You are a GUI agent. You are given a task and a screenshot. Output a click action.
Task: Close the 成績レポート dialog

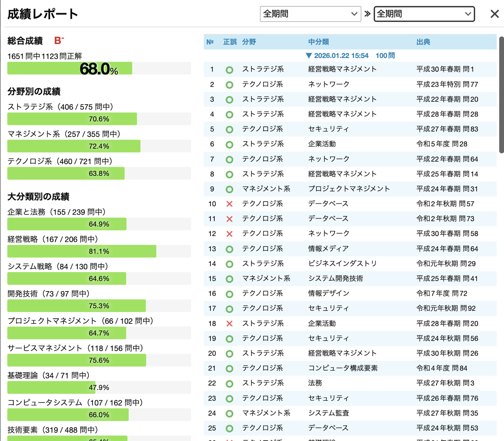pos(494,14)
